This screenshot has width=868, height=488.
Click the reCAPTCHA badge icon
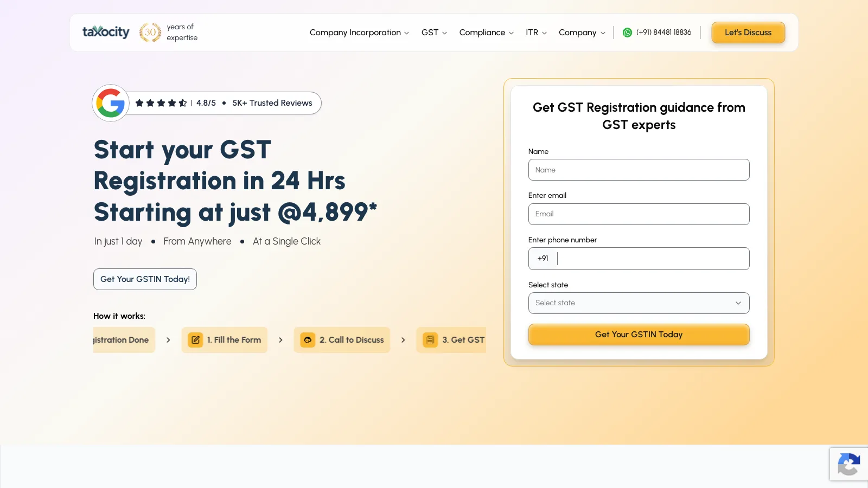click(x=849, y=464)
